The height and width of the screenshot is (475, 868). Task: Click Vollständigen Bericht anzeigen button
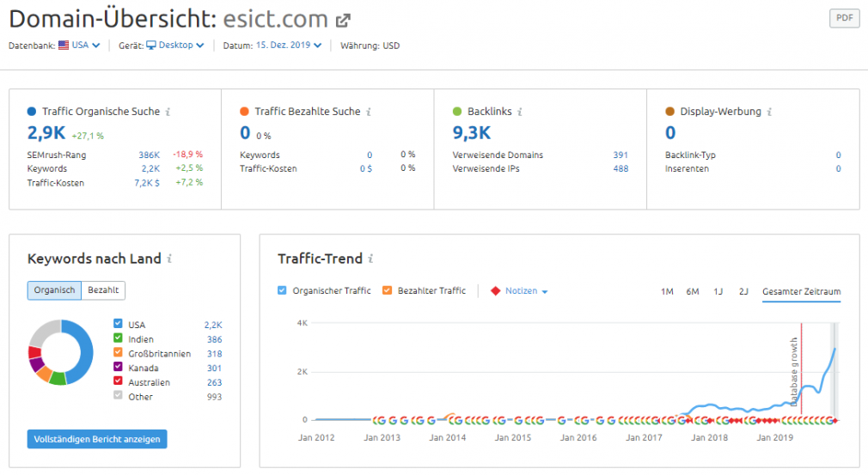pyautogui.click(x=97, y=439)
